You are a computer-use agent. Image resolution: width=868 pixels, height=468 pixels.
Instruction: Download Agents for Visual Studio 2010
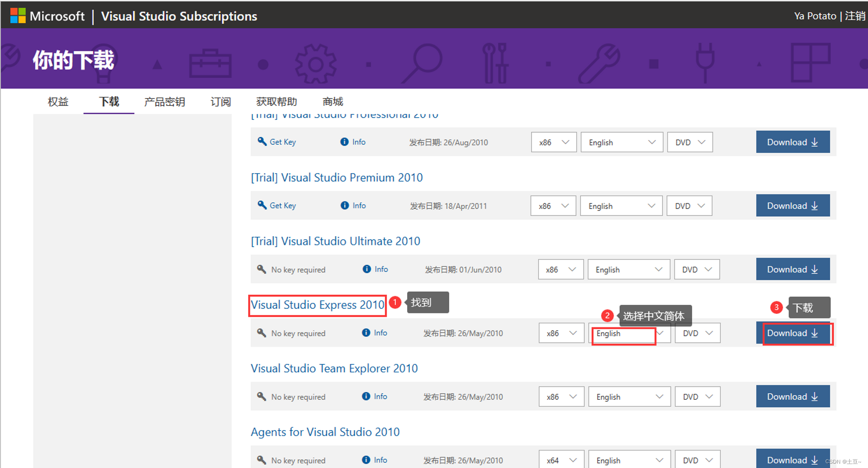(x=793, y=459)
